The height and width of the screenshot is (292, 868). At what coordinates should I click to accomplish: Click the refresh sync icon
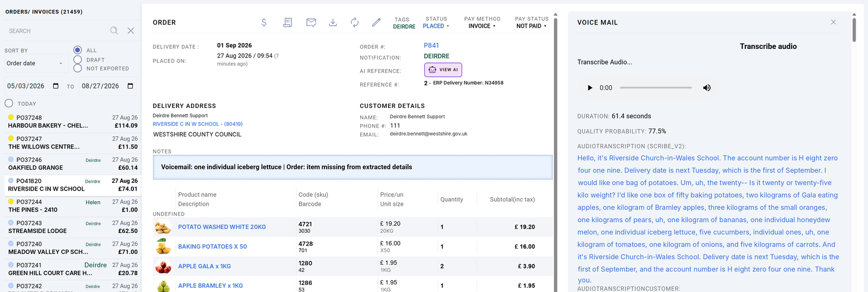(355, 22)
